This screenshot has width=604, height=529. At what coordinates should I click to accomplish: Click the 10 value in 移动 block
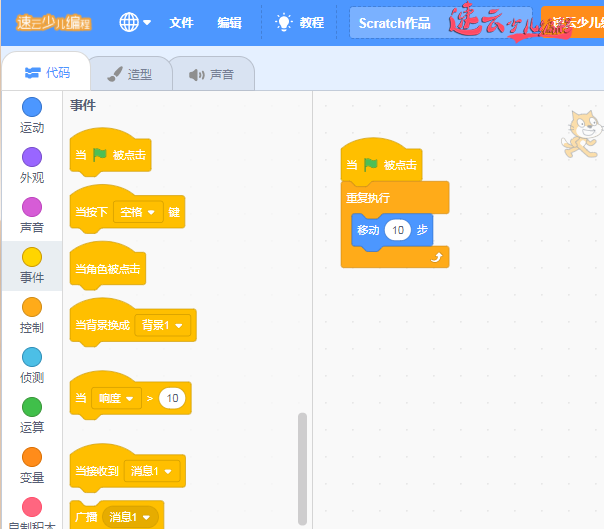coord(398,230)
